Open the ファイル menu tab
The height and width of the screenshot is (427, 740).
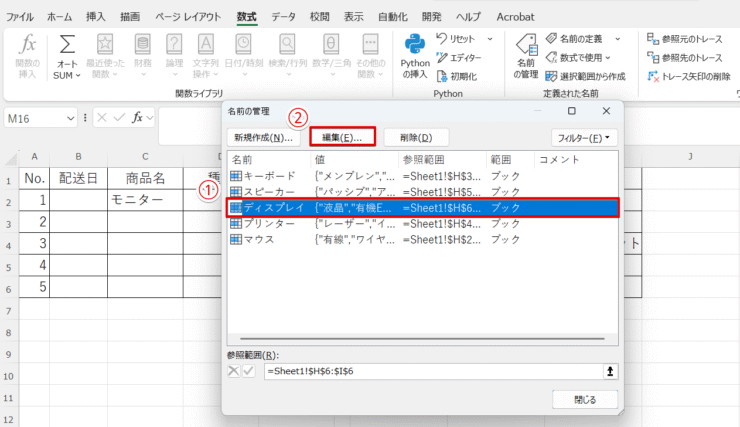[x=20, y=17]
